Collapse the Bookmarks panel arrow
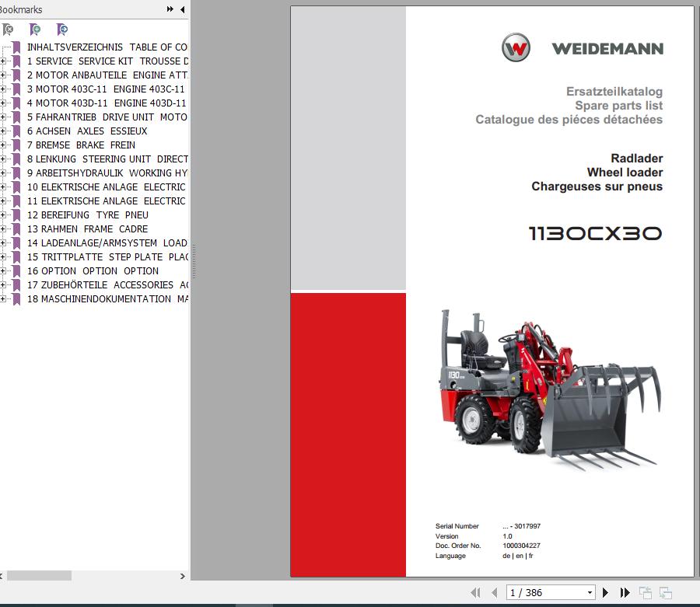The image size is (700, 607). click(x=183, y=9)
